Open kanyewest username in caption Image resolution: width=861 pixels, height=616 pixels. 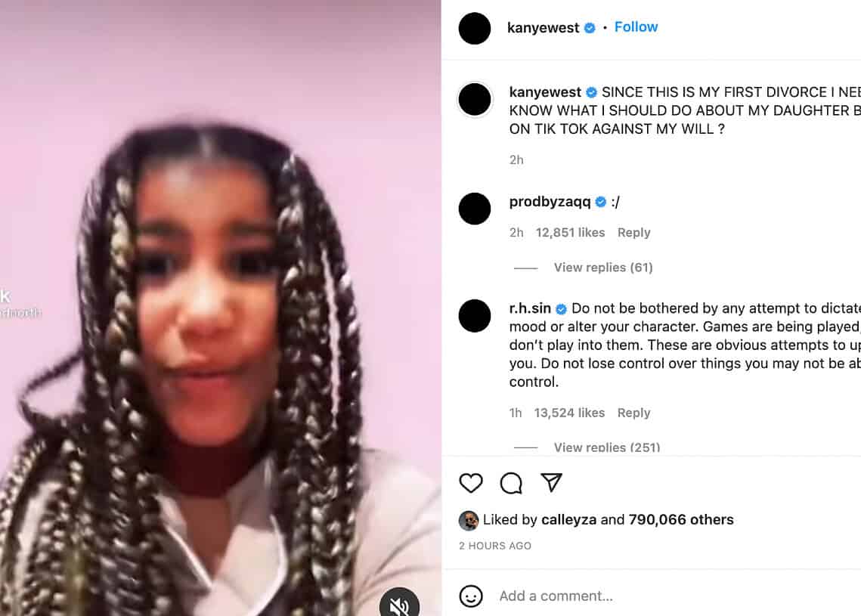[545, 91]
